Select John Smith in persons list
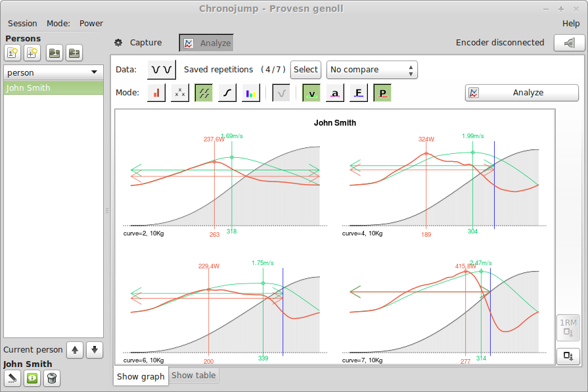Viewport: 588px width, 392px height. pyautogui.click(x=53, y=88)
